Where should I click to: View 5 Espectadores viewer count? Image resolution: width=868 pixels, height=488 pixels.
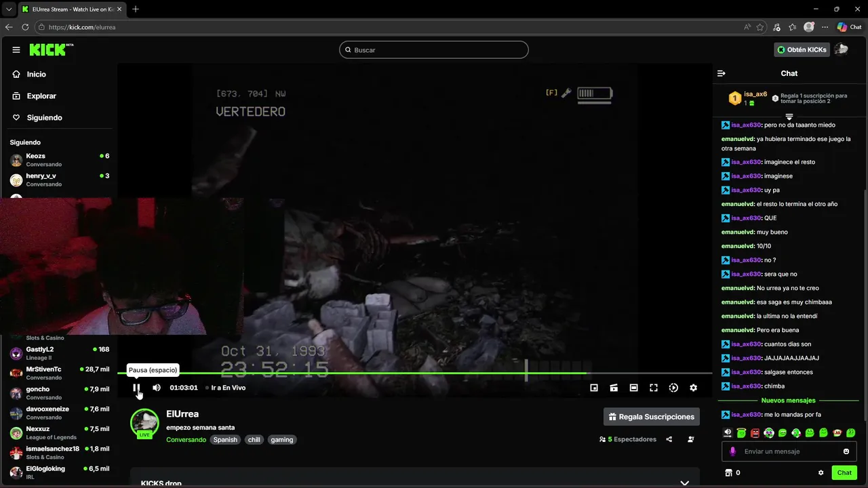628,439
